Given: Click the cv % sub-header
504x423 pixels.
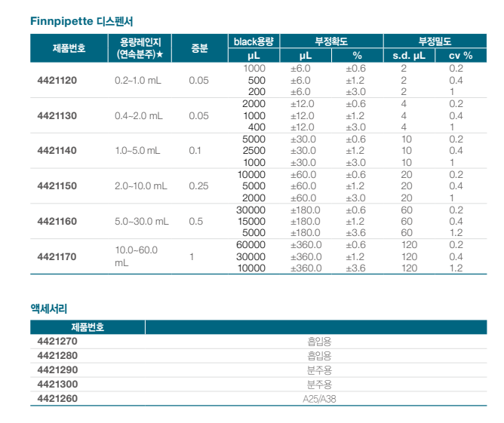Looking at the screenshot, I should (x=461, y=56).
